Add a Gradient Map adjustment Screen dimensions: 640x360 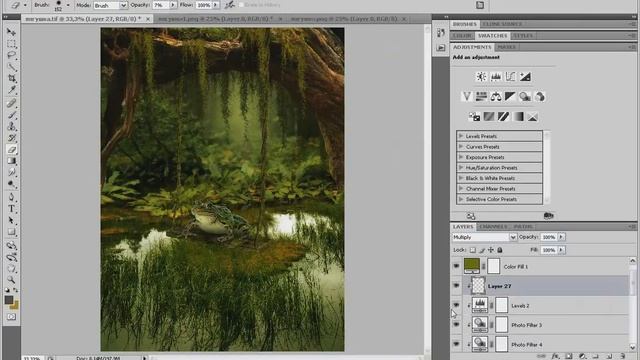tap(518, 117)
